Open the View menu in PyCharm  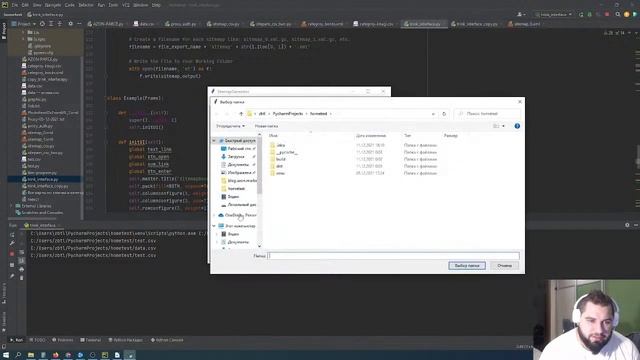click(x=37, y=5)
